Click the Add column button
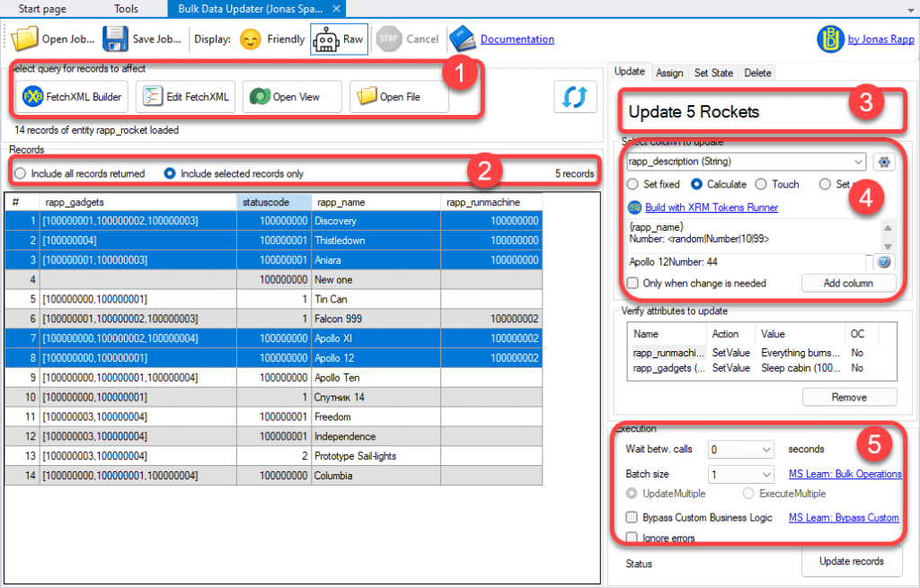 (848, 283)
